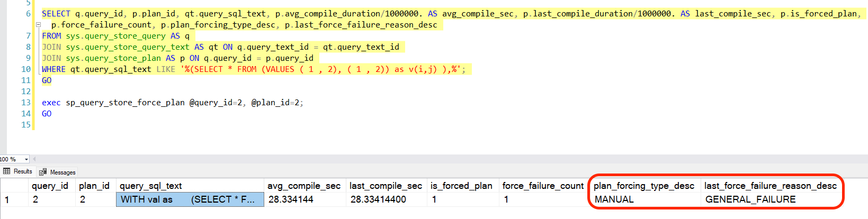Select the plan_forcing_type_desc column header

643,186
